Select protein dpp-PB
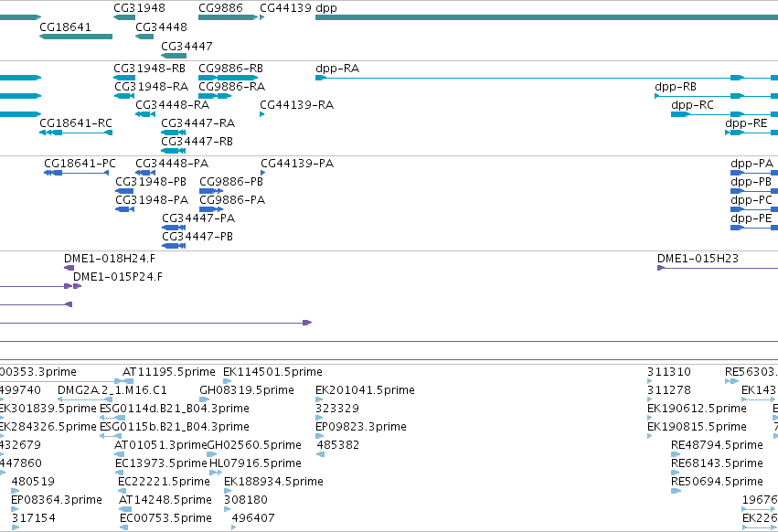 tap(751, 182)
